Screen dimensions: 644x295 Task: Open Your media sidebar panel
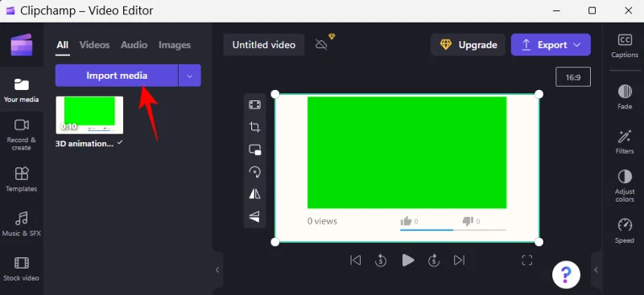(22, 90)
